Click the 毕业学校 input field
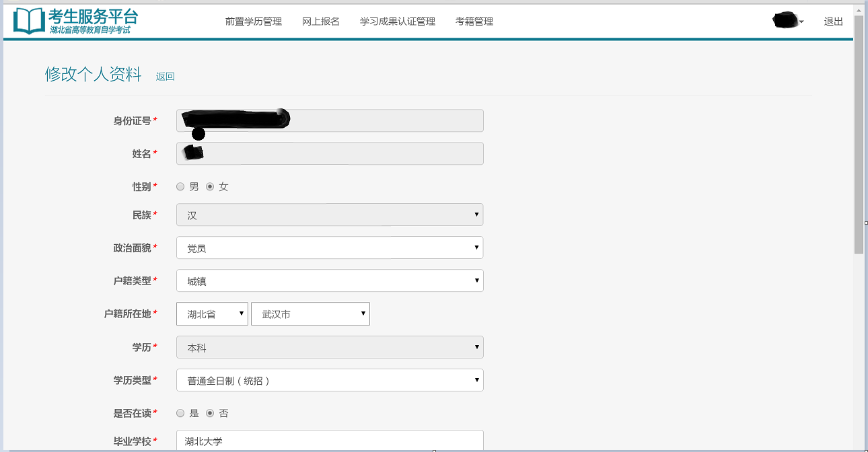The width and height of the screenshot is (868, 452). pos(330,441)
